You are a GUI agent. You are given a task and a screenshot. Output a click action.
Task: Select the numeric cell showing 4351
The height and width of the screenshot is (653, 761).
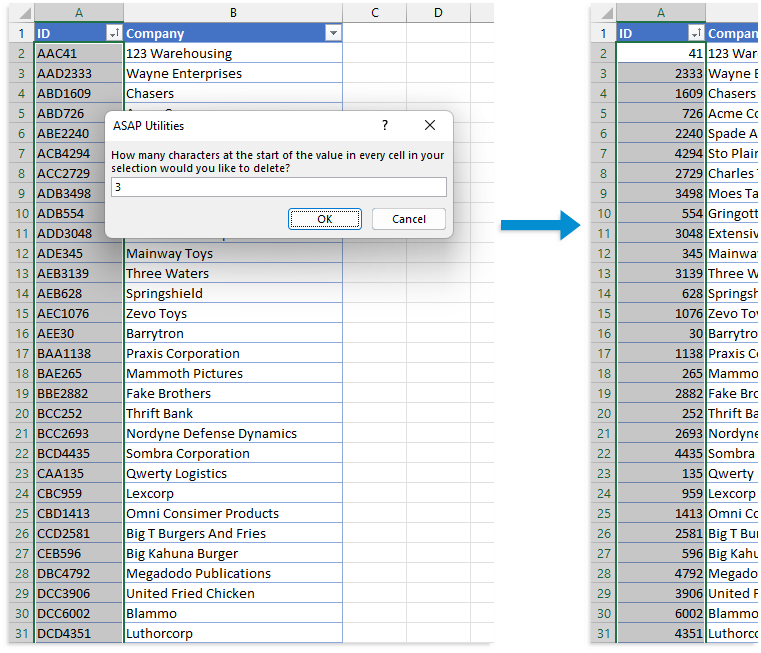661,634
